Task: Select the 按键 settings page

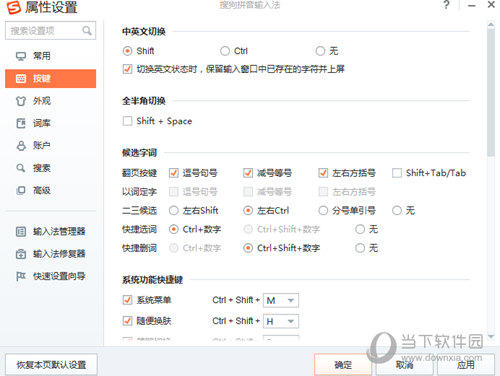Action: coord(51,79)
